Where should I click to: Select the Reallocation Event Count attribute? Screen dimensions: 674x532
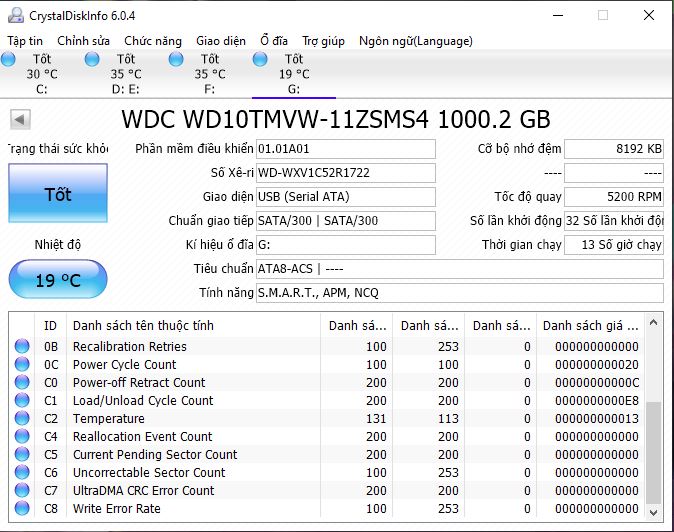tap(143, 437)
